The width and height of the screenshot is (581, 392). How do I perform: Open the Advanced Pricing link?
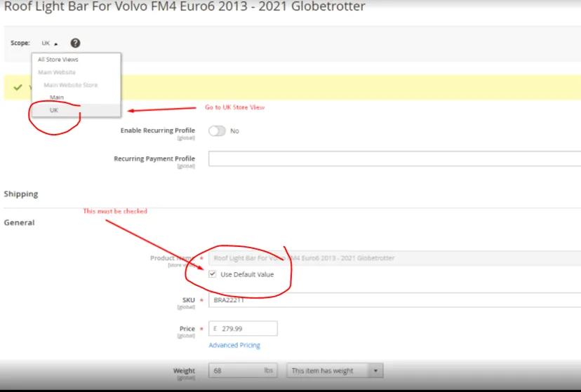[x=234, y=345]
